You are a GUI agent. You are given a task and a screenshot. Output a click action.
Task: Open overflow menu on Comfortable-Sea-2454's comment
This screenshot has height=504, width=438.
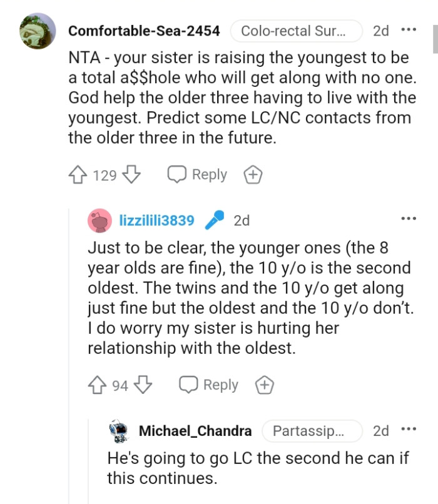point(411,30)
